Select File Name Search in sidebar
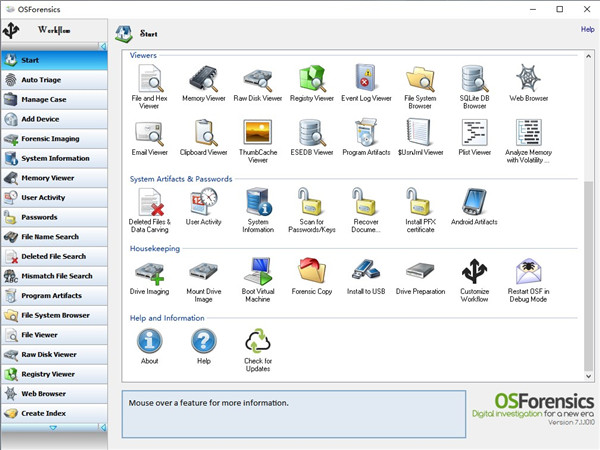This screenshot has width=600, height=450. click(54, 236)
